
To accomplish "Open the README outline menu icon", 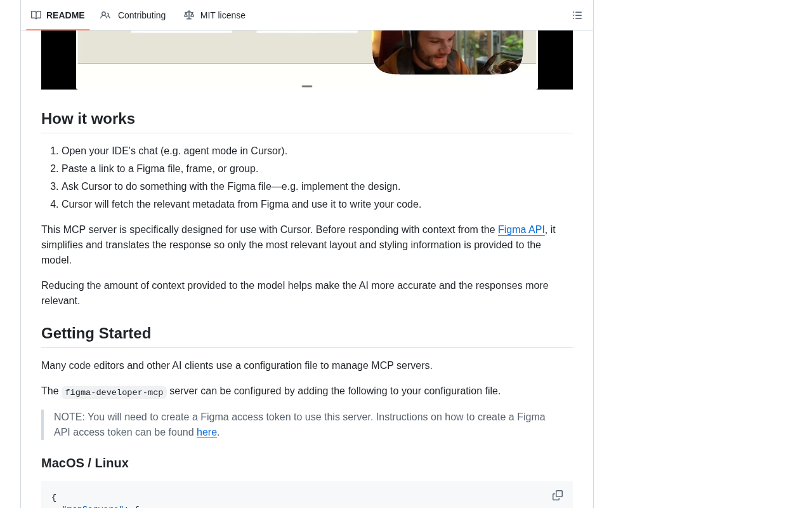I will click(577, 15).
